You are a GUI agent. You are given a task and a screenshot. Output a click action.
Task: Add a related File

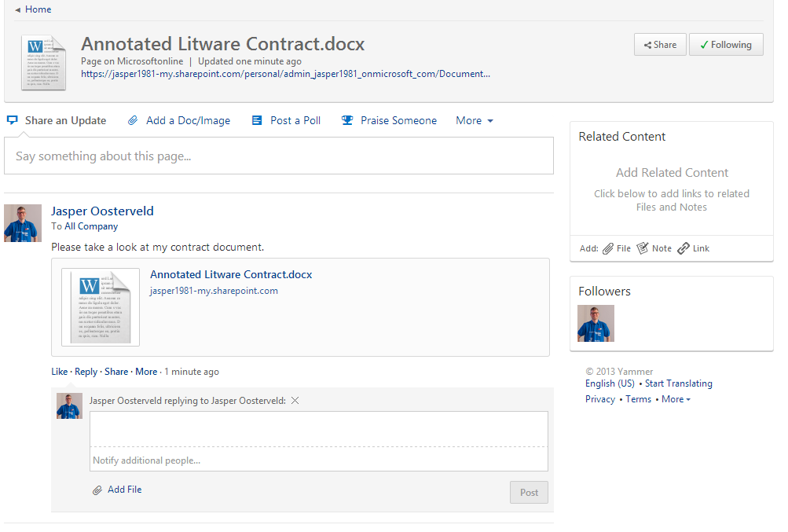624,248
